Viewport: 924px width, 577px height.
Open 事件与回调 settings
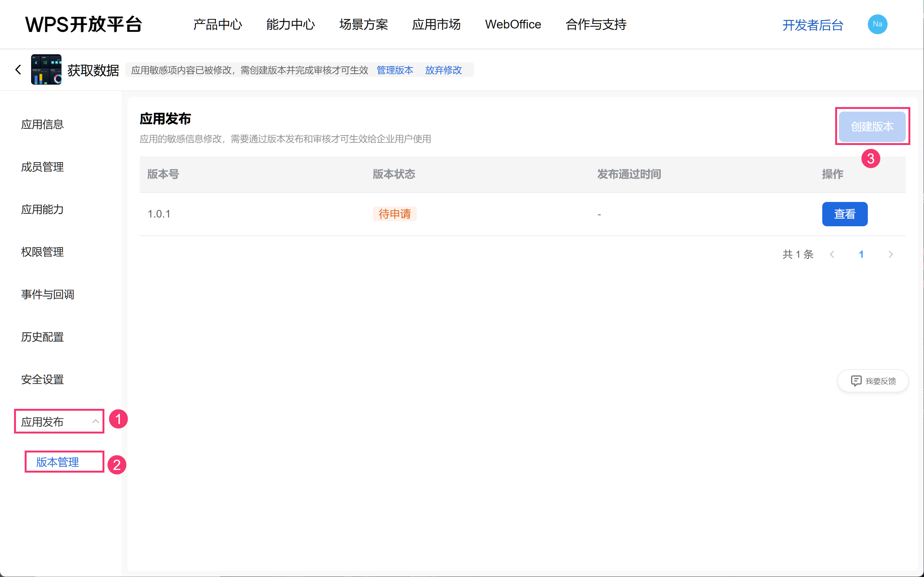tap(48, 294)
